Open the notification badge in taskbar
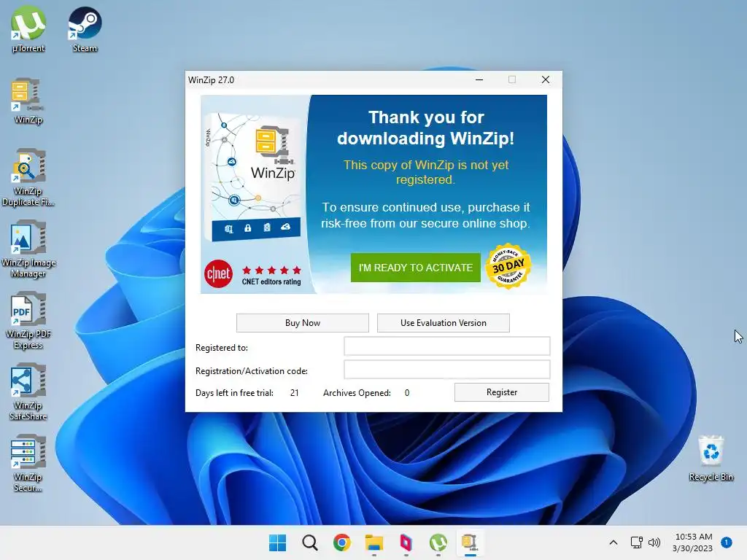Viewport: 747px width, 560px height. point(726,542)
